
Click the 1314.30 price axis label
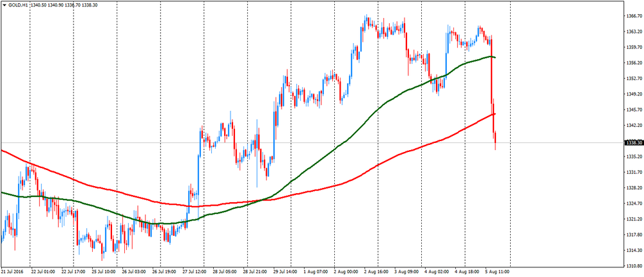tap(633, 251)
